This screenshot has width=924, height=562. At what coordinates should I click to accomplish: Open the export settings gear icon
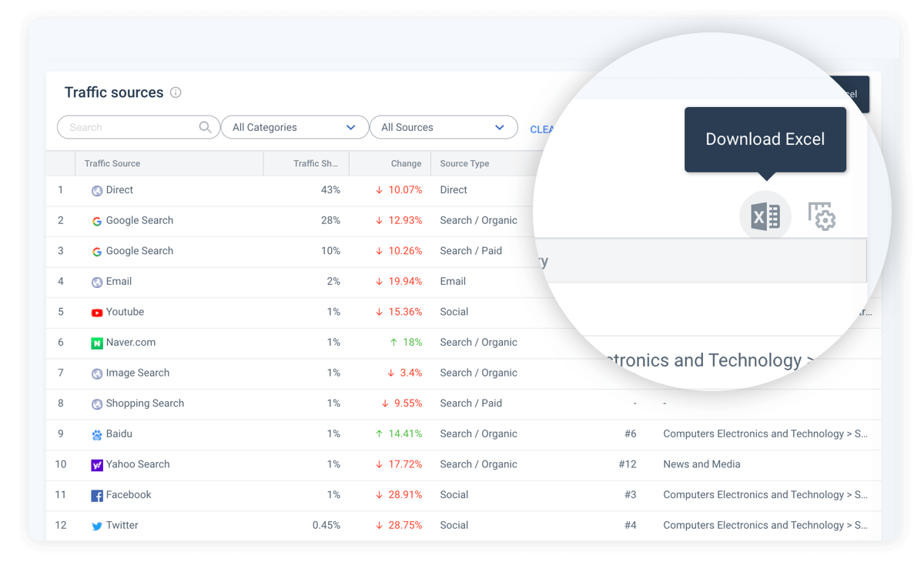pos(822,216)
